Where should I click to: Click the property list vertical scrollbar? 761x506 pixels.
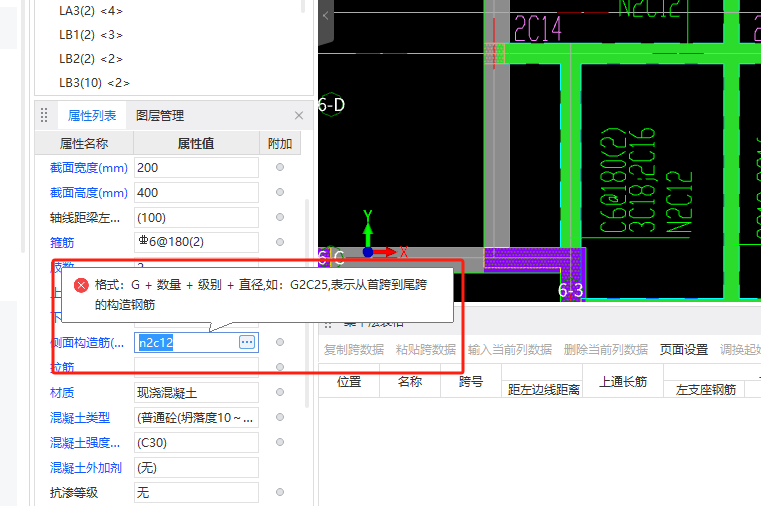[306, 303]
